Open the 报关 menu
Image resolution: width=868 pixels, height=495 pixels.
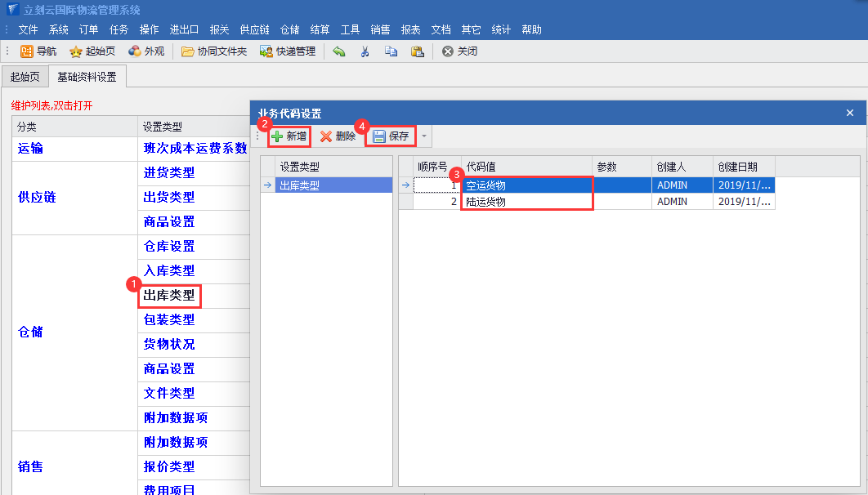pyautogui.click(x=219, y=29)
